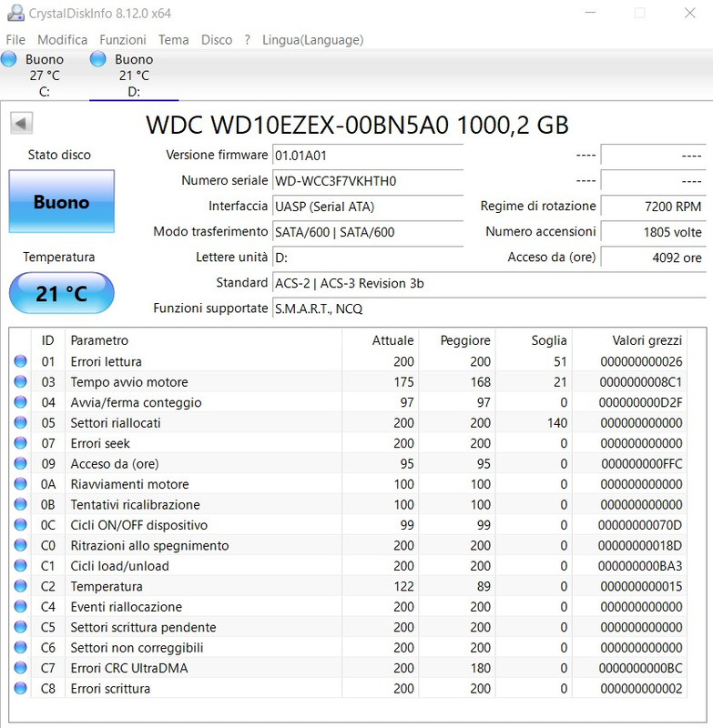This screenshot has height=728, width=713.
Task: Click status icon for Errori seek row
Action: tap(20, 443)
